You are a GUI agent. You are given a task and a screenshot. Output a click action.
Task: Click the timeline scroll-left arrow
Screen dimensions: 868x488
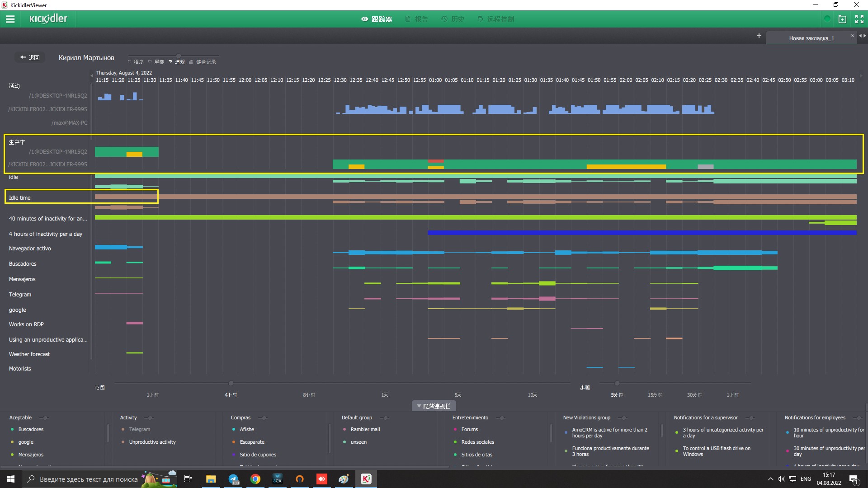coord(92,75)
